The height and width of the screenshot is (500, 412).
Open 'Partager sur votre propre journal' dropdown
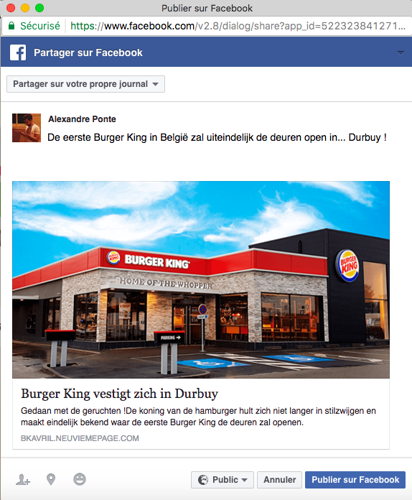coord(85,84)
